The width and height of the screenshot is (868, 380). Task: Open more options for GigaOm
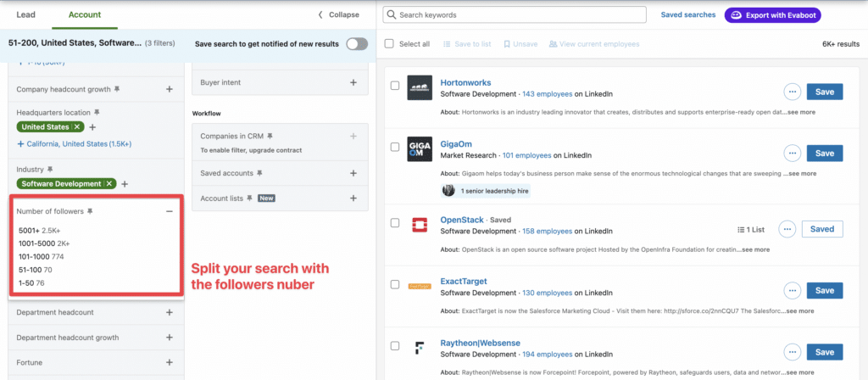(793, 154)
